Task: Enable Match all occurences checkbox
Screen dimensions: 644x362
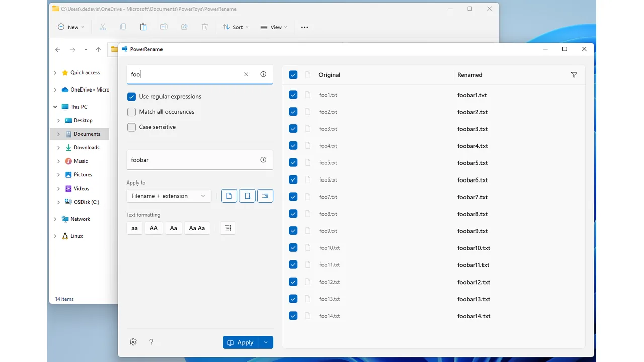Action: tap(131, 112)
